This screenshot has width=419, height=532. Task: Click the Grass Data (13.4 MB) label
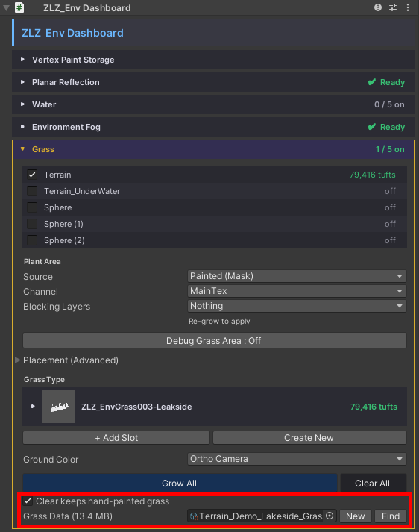(x=68, y=516)
